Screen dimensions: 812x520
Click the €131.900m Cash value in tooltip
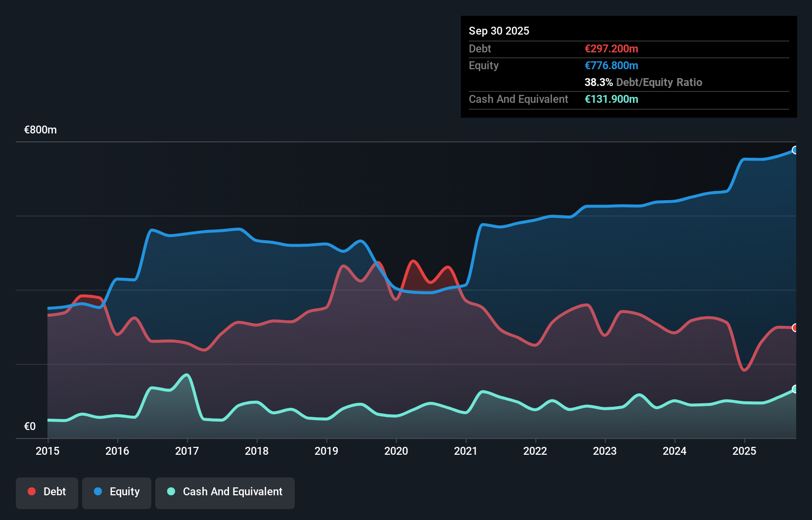pyautogui.click(x=612, y=99)
